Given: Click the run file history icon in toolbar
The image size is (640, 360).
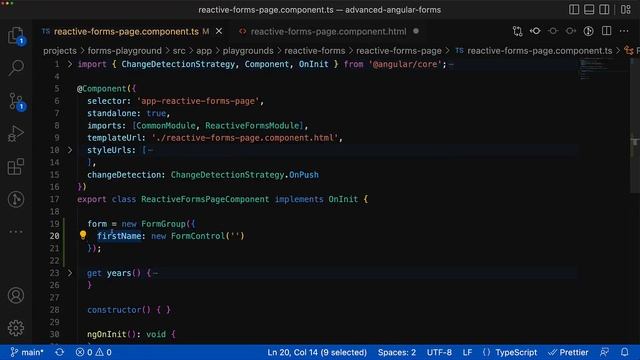Looking at the screenshot, I should point(588,31).
